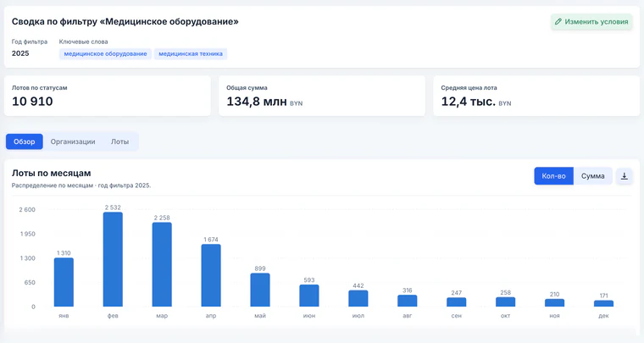Click the Ключевые слова label
The height and width of the screenshot is (343, 644).
(x=83, y=41)
